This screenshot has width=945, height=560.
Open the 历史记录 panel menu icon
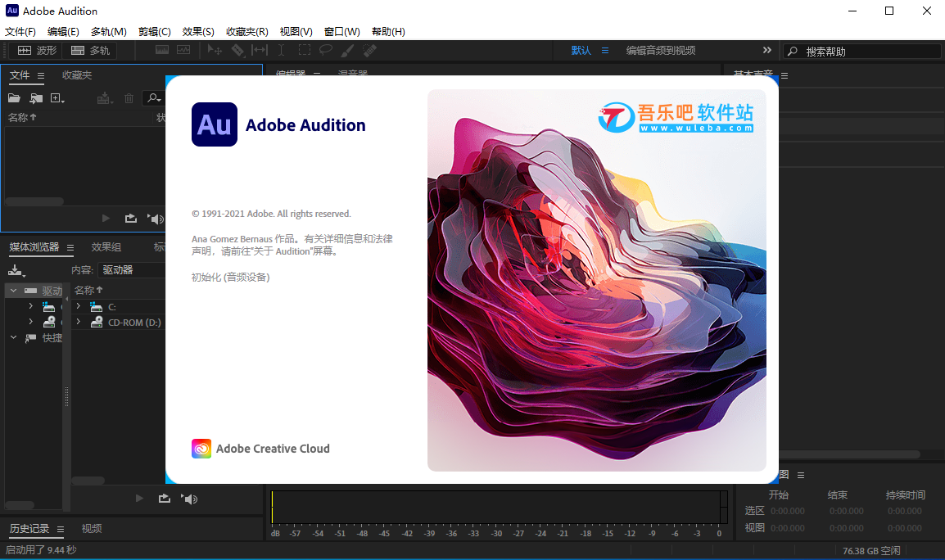pos(61,529)
